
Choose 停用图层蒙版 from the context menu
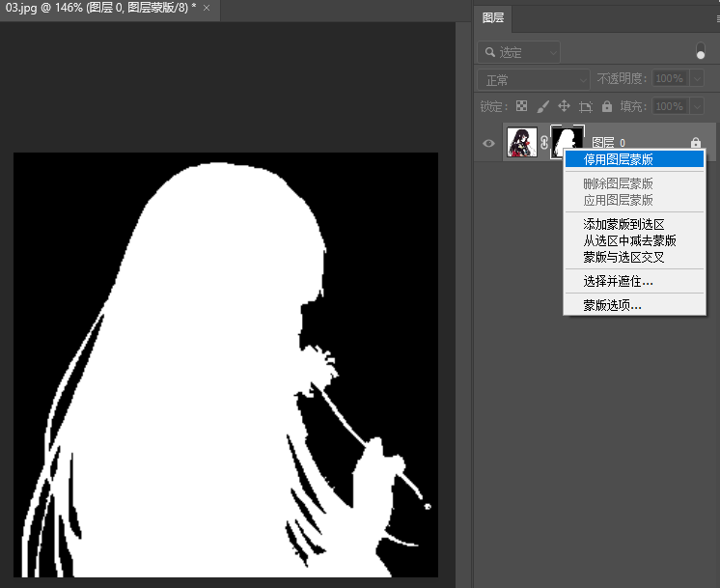[634, 159]
